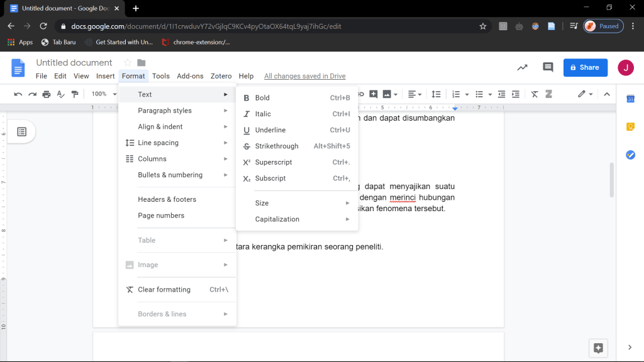Open the Insert menu

[x=105, y=76]
